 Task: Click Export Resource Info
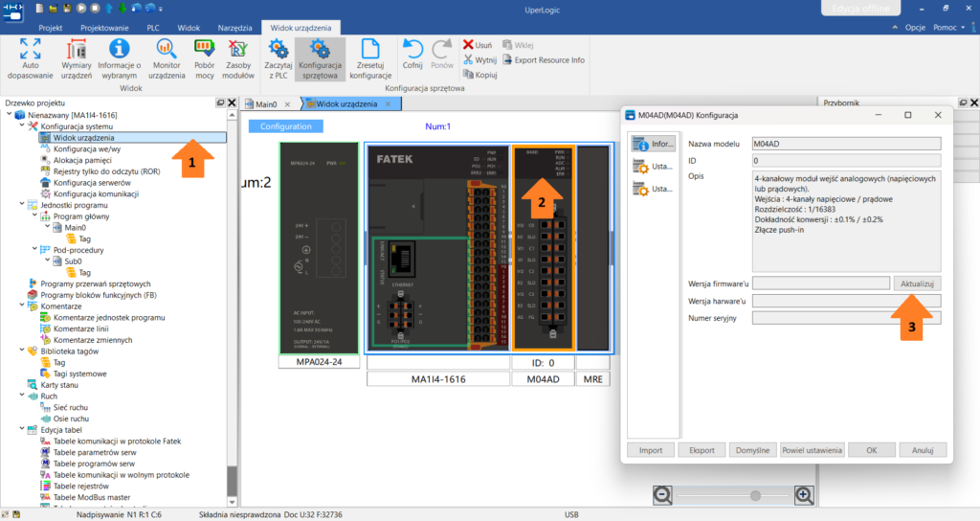pyautogui.click(x=544, y=60)
